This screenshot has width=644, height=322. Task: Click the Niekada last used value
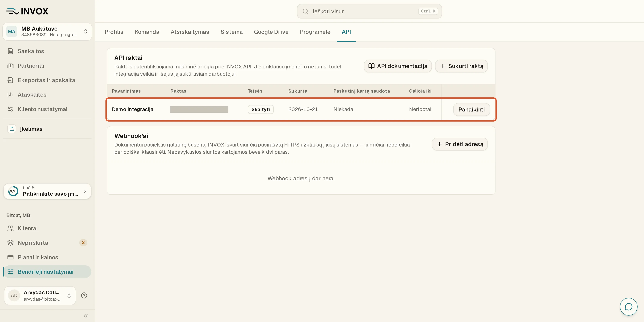343,109
